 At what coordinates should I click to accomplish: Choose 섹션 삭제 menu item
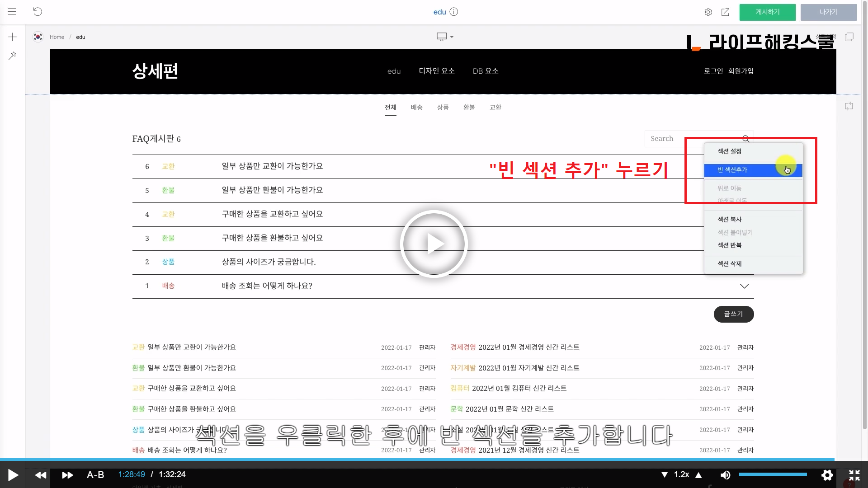pos(730,264)
